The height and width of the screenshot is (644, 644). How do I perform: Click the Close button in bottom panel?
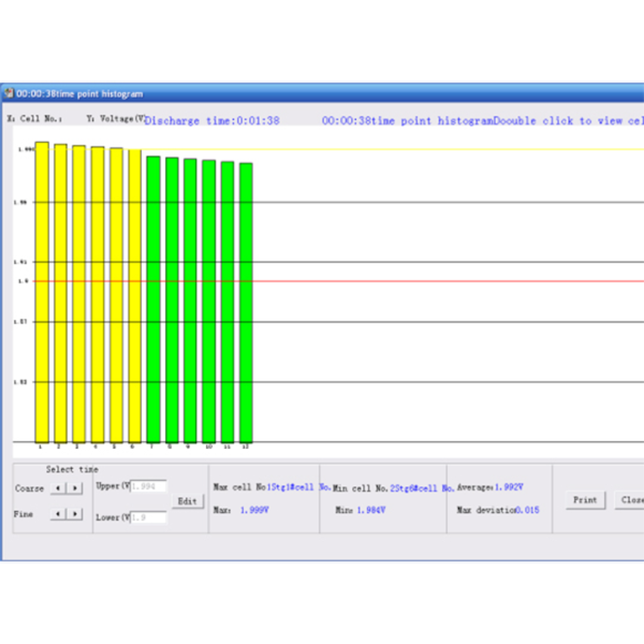(x=630, y=500)
